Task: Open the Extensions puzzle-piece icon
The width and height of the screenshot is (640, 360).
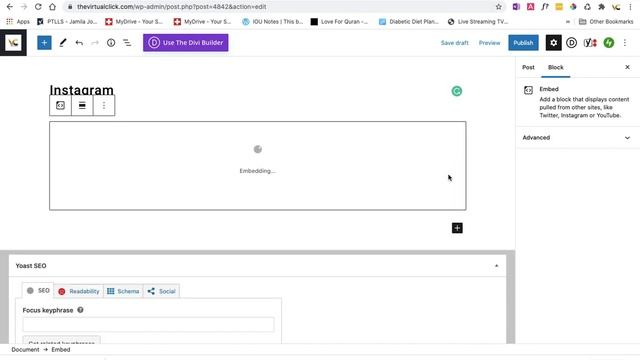Action: [x=601, y=7]
